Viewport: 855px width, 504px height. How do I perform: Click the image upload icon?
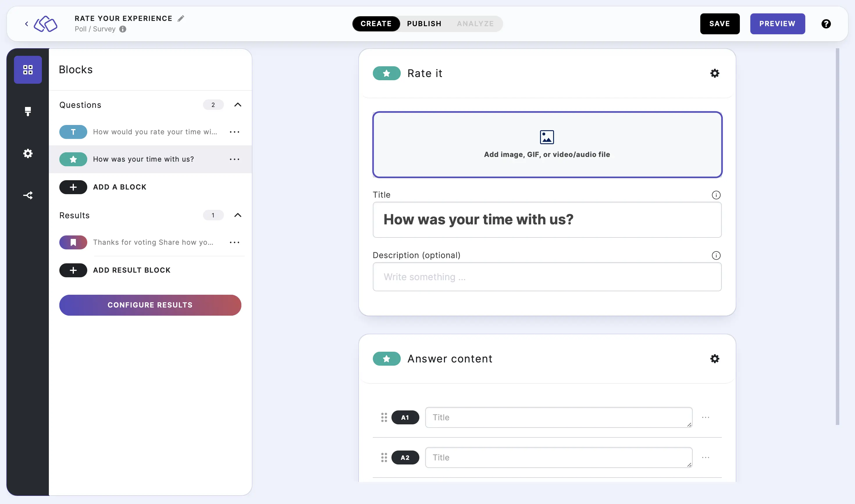tap(547, 137)
